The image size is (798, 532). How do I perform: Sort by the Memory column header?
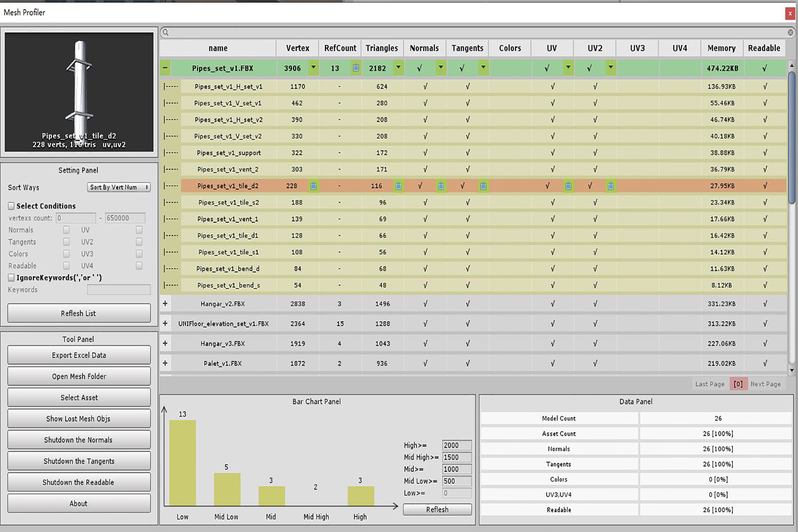pos(721,48)
